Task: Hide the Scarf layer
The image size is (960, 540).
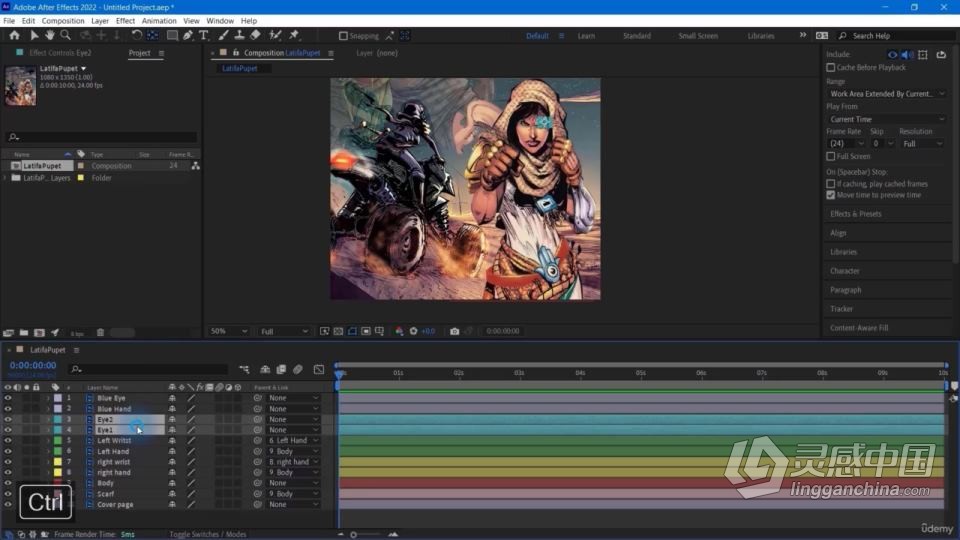Action: 8,494
